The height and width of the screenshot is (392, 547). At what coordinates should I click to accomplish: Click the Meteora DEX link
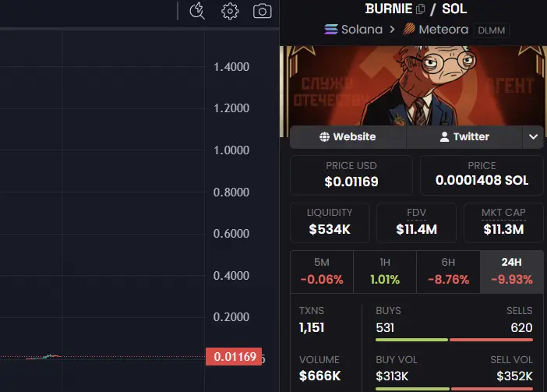pos(436,30)
